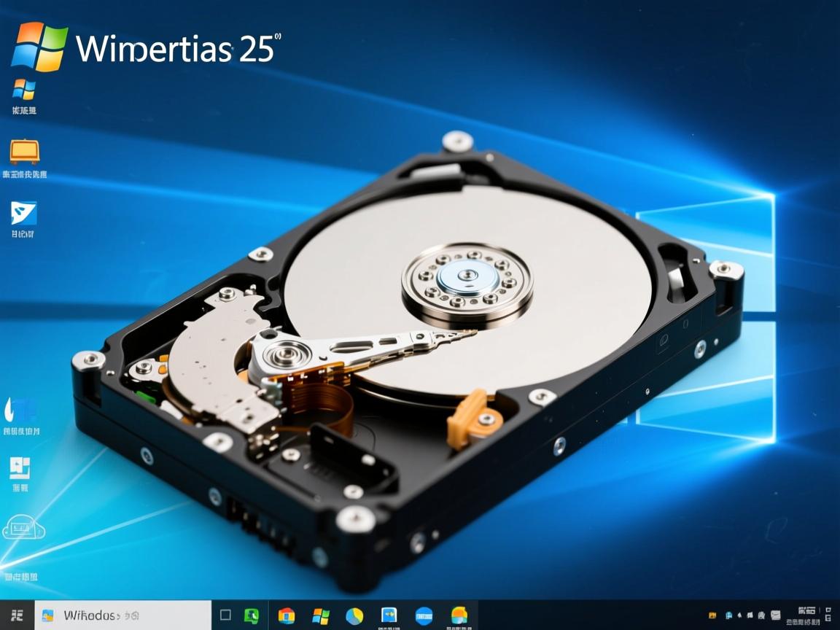Click the Windows flag taskbar icon

321,615
